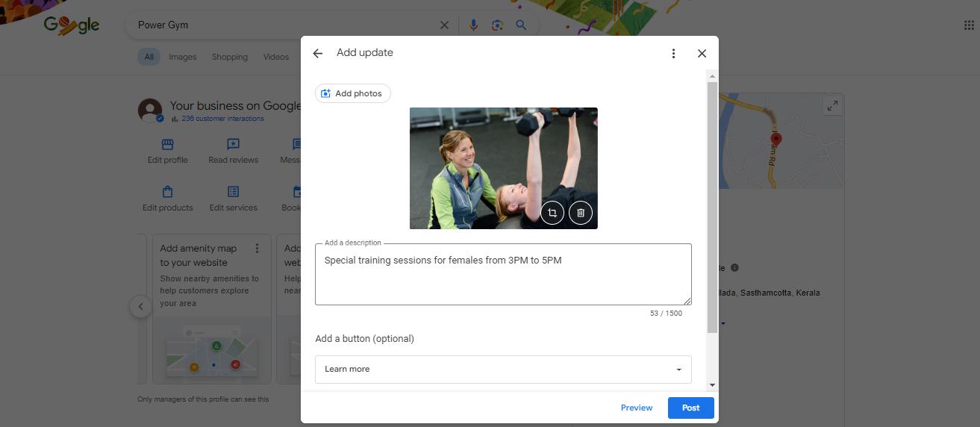Open Google Lens image search
Viewport: 980px width, 427px height.
(497, 25)
